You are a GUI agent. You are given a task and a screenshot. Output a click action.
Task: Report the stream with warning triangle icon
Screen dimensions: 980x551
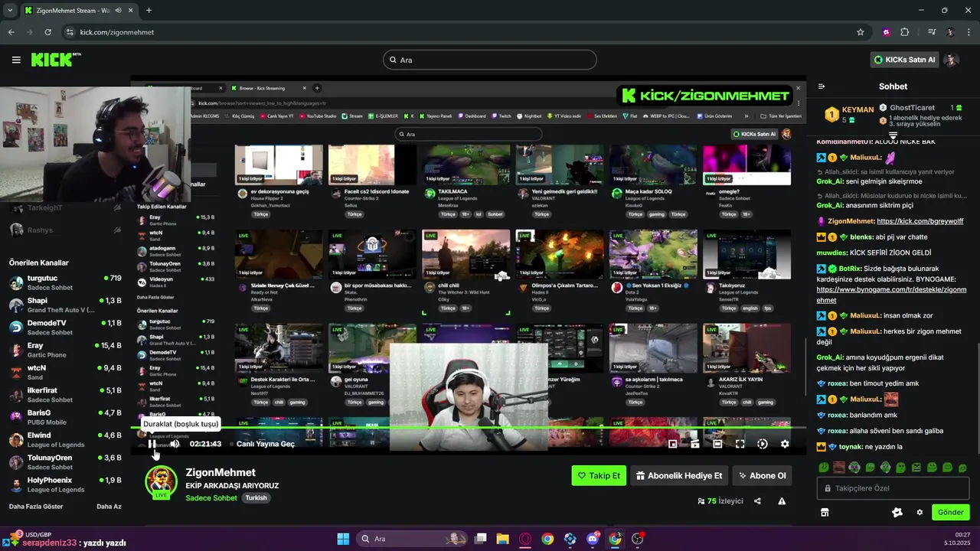(782, 501)
